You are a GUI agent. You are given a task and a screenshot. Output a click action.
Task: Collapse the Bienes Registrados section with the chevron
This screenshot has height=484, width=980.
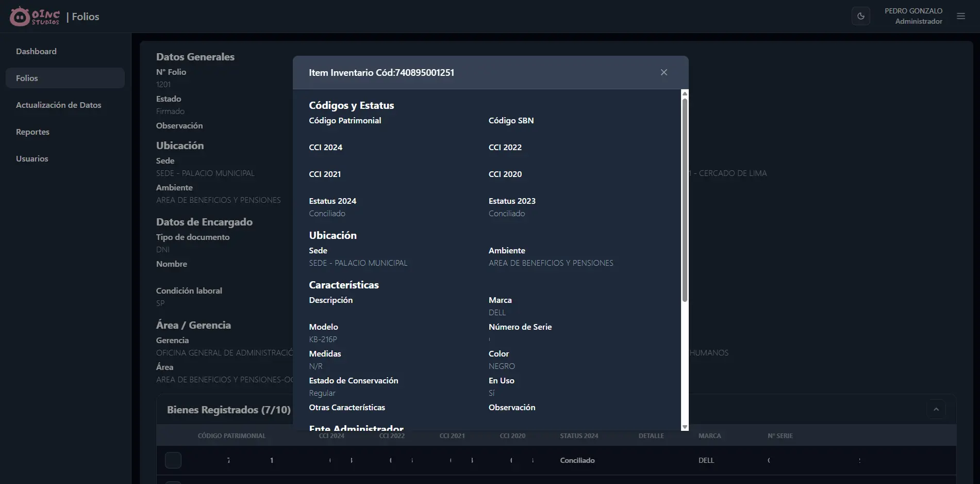936,410
